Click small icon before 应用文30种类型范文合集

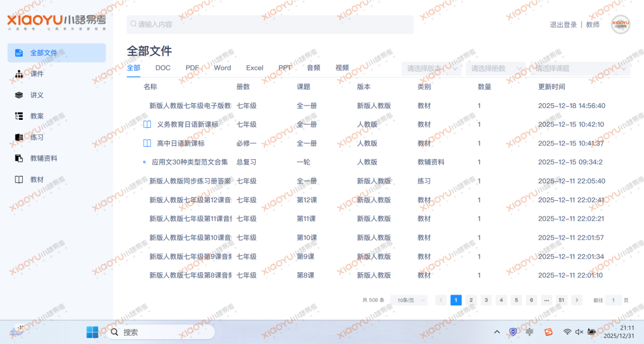coord(144,162)
